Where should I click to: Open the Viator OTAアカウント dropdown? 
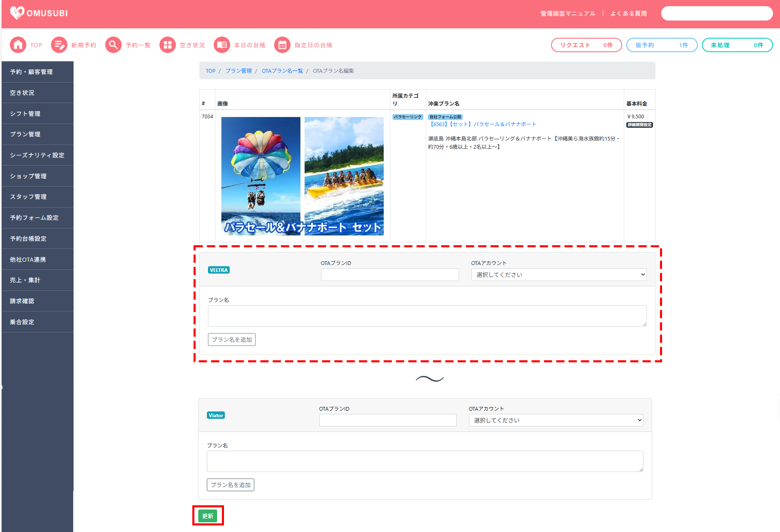coord(556,420)
